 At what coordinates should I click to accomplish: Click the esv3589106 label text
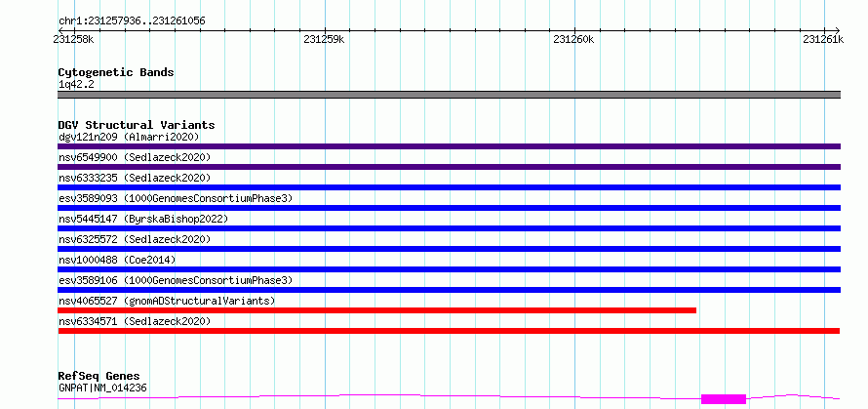tap(175, 280)
